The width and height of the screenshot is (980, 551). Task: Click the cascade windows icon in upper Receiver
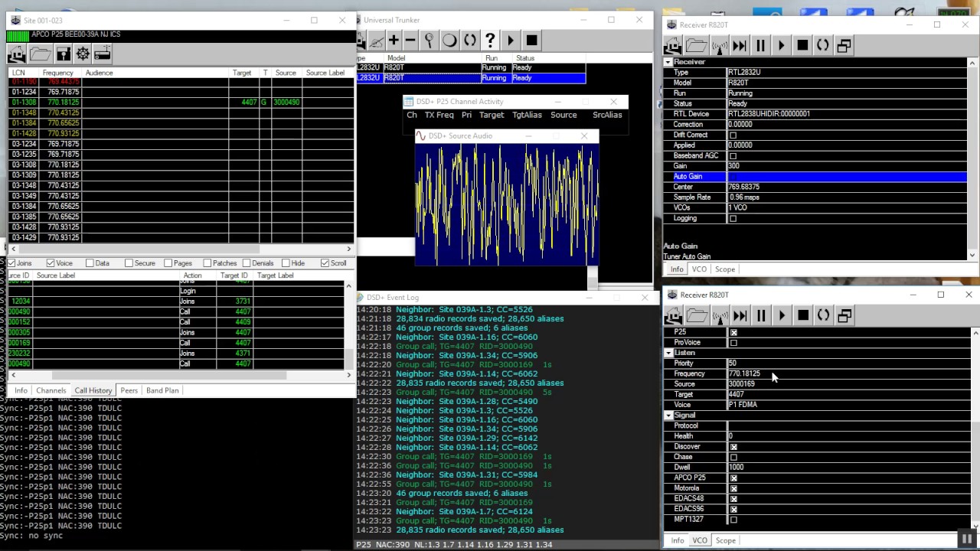coord(844,46)
